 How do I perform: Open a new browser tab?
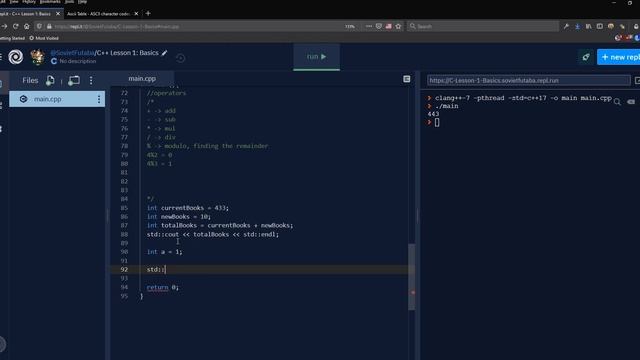148,13
